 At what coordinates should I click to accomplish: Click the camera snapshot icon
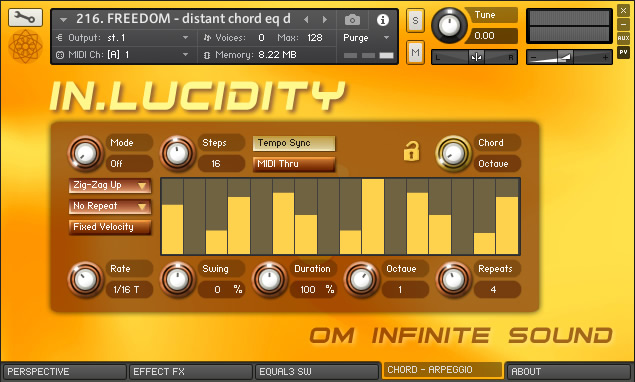click(x=352, y=19)
